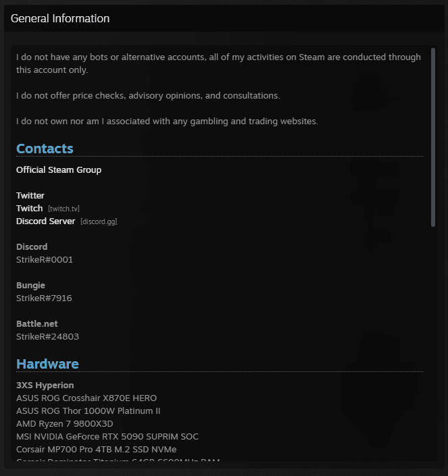Click the discord.gg domain label
Image resolution: width=448 pixels, height=476 pixels.
[x=99, y=222]
